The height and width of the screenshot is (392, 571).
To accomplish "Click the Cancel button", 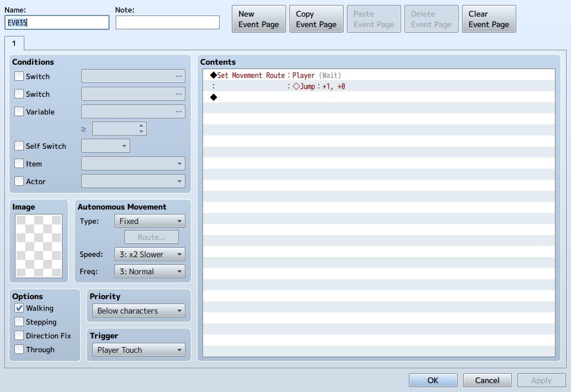I will click(x=487, y=380).
